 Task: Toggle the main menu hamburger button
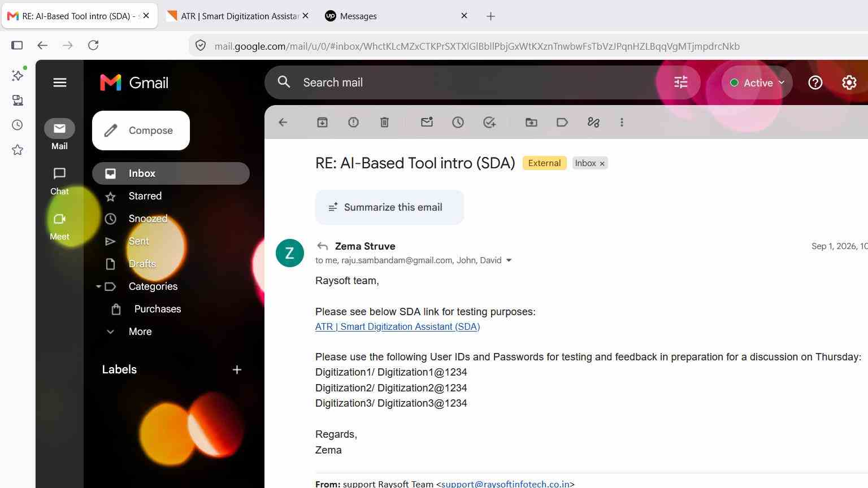coord(60,82)
